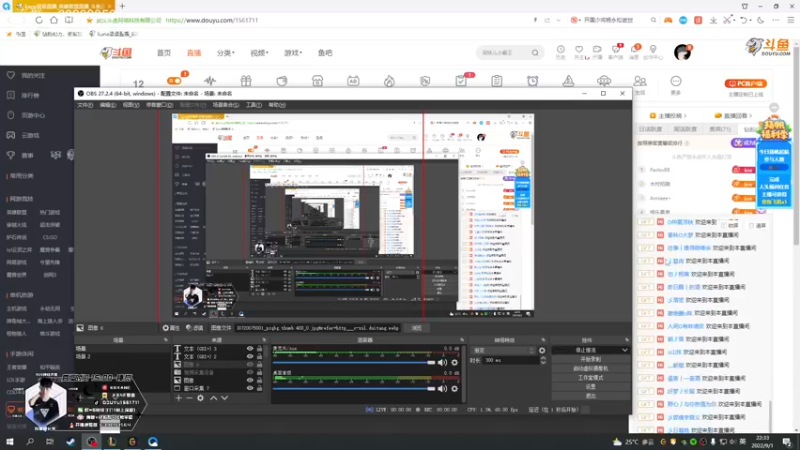
Task: Toggle visibility of selected 图像 4 source
Action: click(250, 364)
